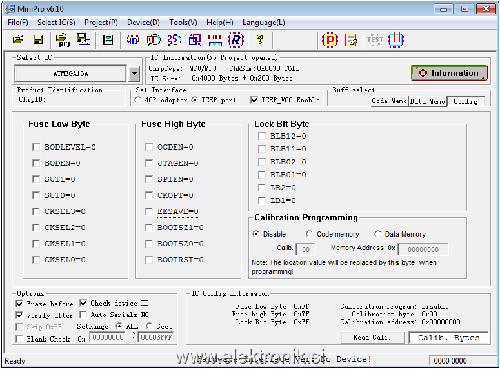
Task: Open help with the yellow question mark icon
Action: click(260, 40)
